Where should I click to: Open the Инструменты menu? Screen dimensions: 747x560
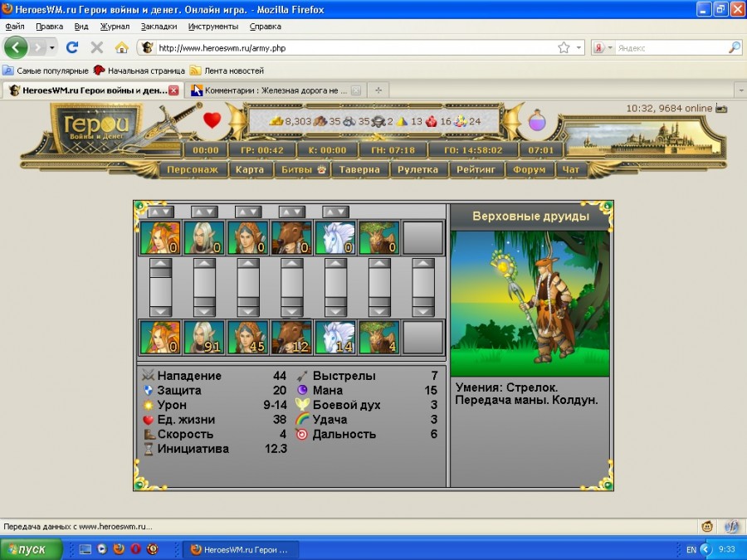tap(213, 27)
